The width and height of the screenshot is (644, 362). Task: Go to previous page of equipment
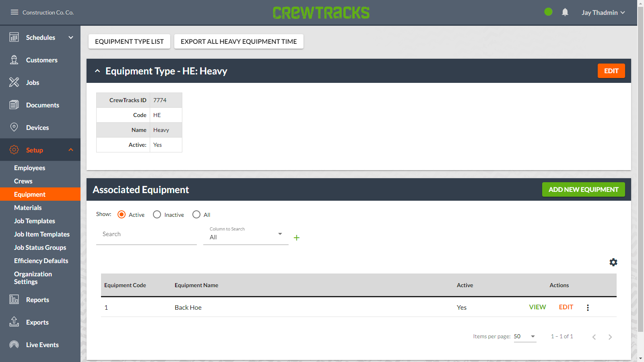(594, 337)
